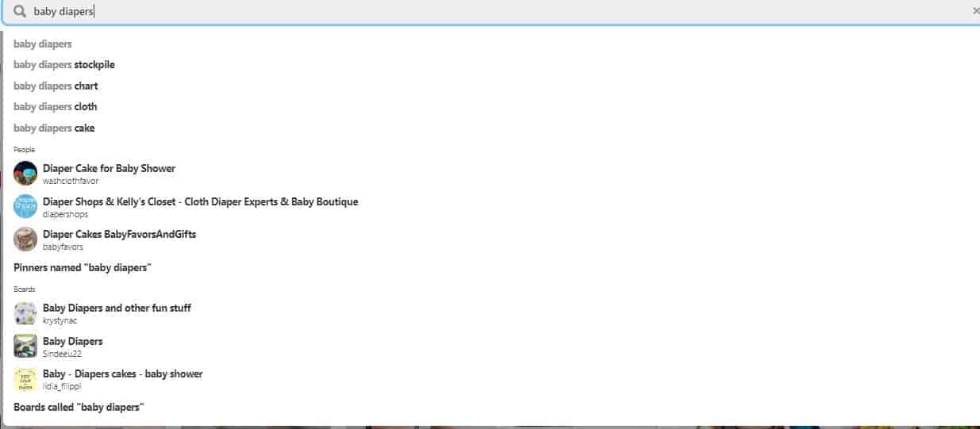Open Diaper Cake for Baby Shower avatar

coord(25,174)
